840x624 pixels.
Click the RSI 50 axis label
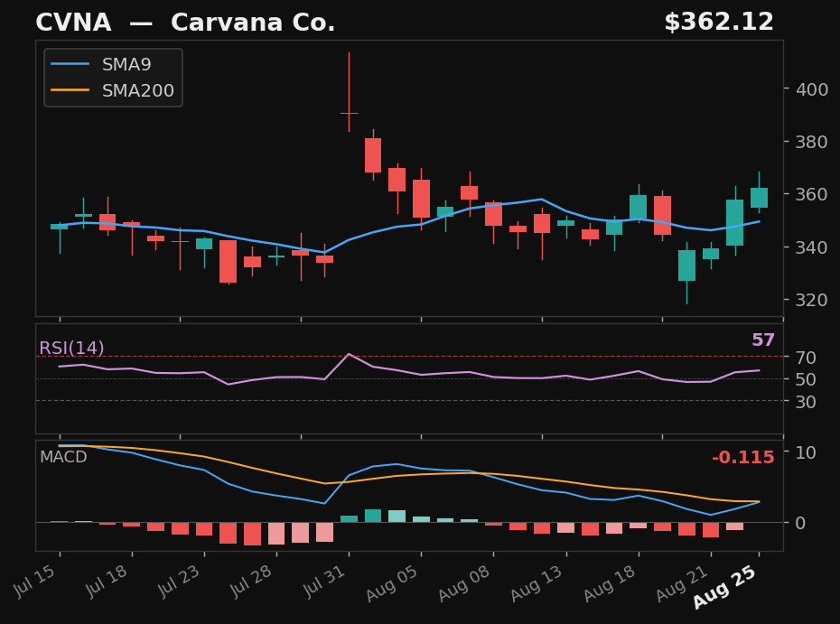tap(806, 379)
